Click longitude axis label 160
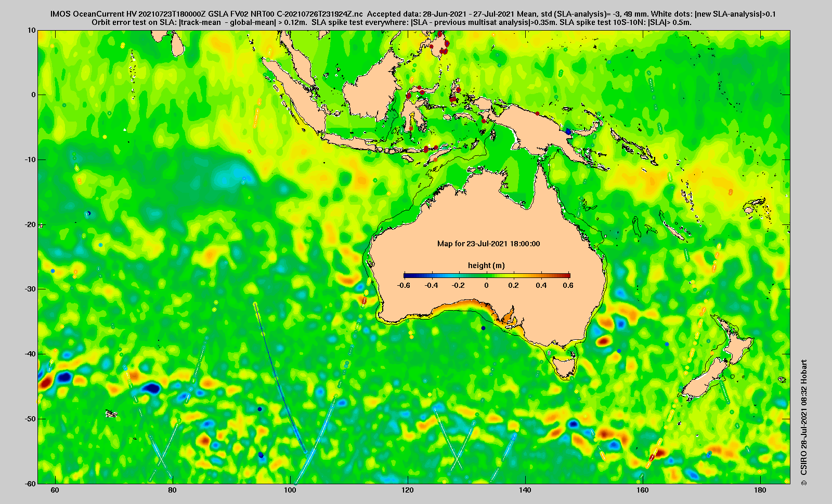Image resolution: width=832 pixels, height=504 pixels. (643, 490)
